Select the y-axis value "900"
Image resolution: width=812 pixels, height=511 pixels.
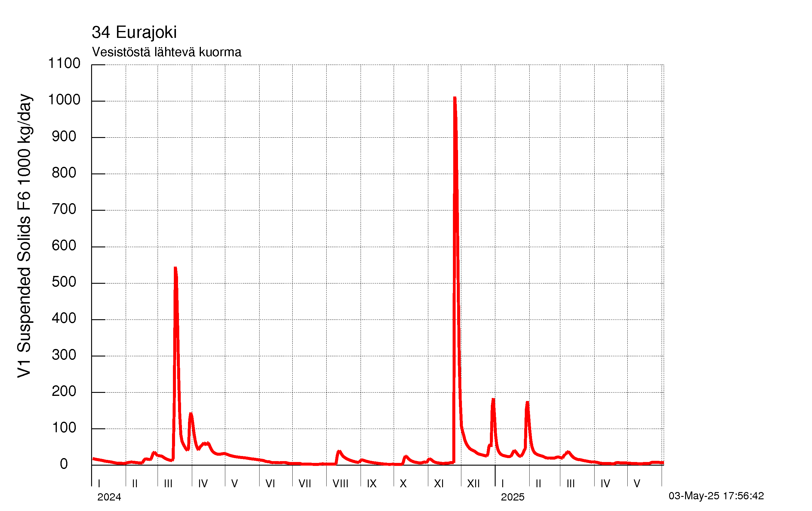[64, 136]
